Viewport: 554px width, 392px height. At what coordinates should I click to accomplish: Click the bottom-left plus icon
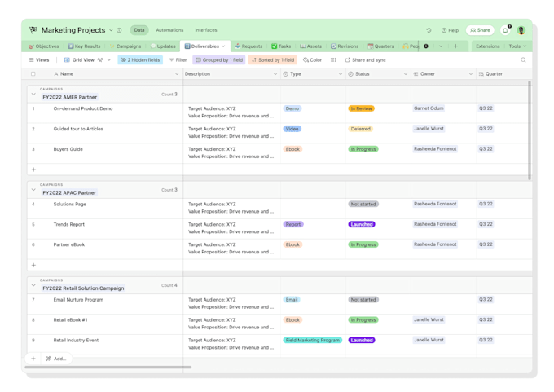(x=33, y=359)
